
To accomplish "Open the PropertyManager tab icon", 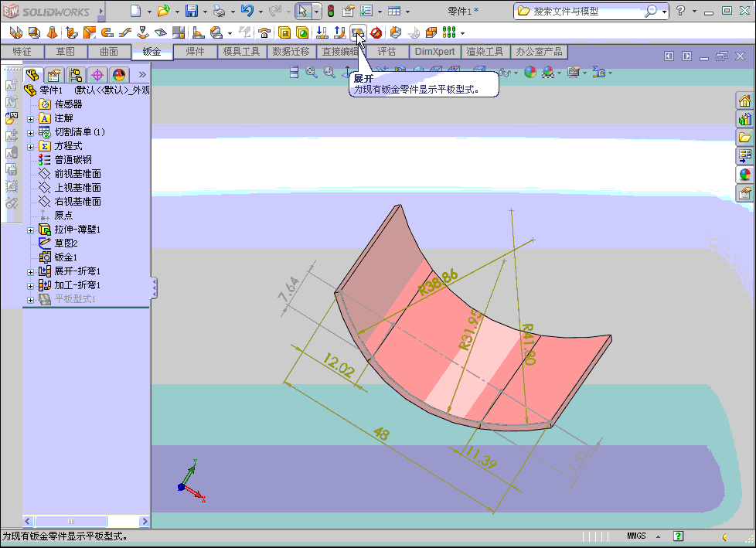I will pos(54,75).
